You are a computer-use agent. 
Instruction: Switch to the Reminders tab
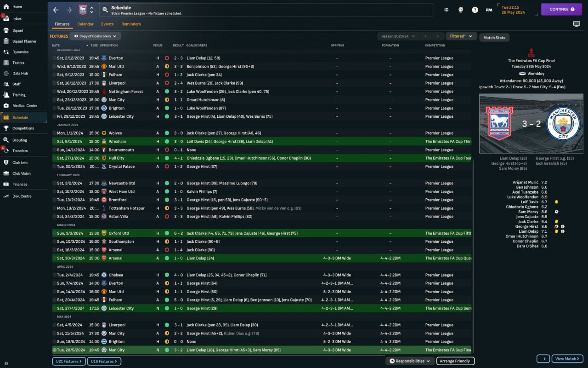click(131, 24)
